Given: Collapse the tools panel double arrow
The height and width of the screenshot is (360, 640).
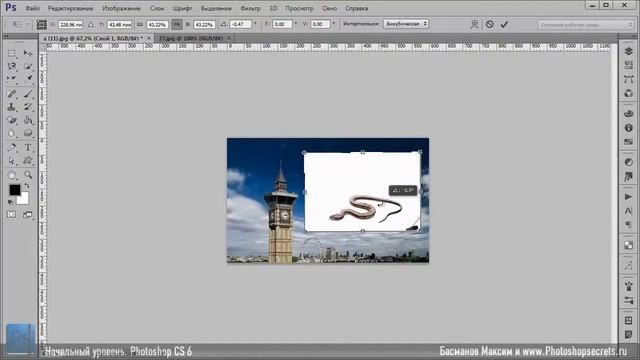Looking at the screenshot, I should click(6, 36).
